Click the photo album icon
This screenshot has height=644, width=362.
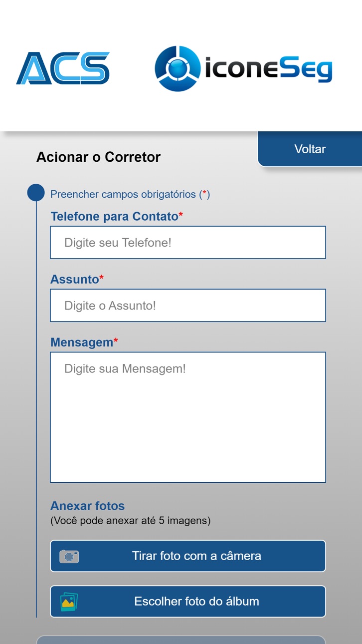(x=69, y=602)
